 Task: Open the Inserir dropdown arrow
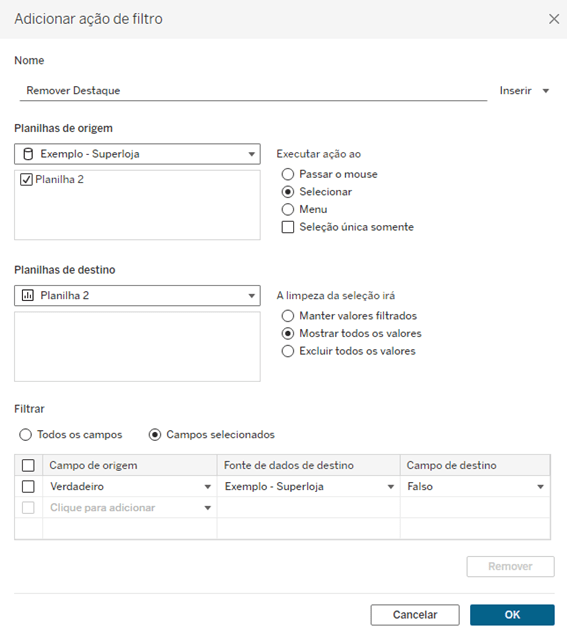[546, 91]
